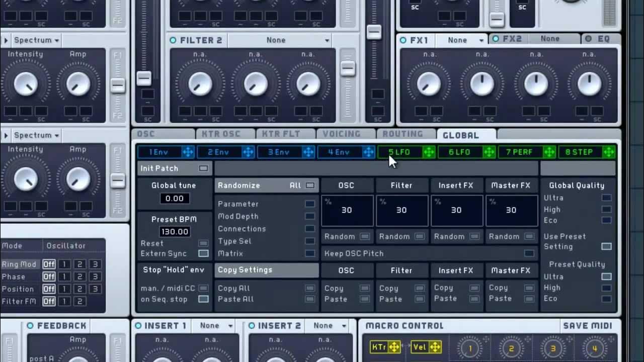
Task: Click the green move-handle on 7 PERF
Action: [x=549, y=152]
